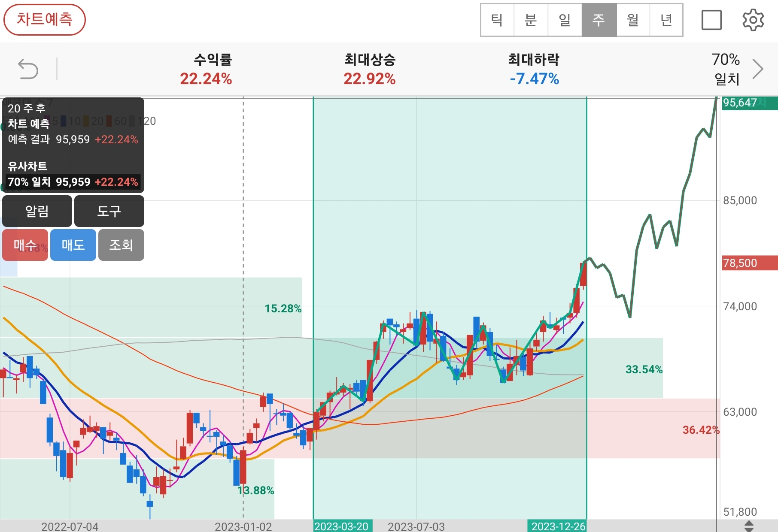Click the 51,800 price axis label

(740, 512)
